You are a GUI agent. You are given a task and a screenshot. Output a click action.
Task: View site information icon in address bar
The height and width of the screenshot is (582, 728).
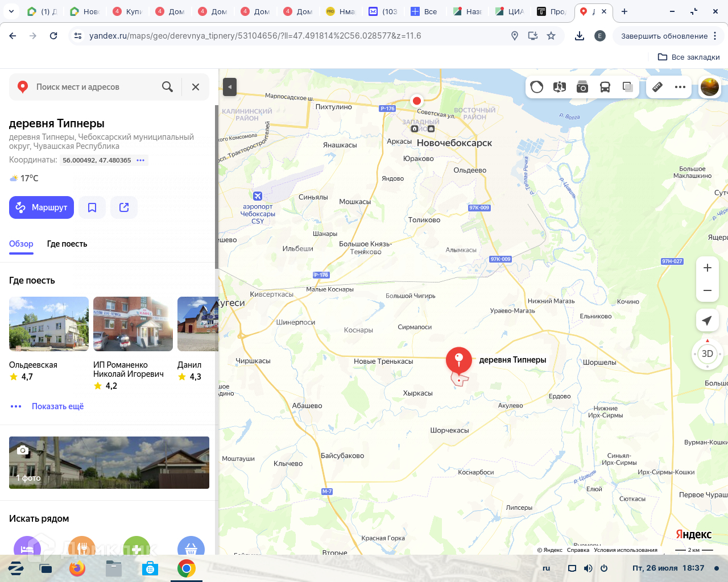click(78, 36)
